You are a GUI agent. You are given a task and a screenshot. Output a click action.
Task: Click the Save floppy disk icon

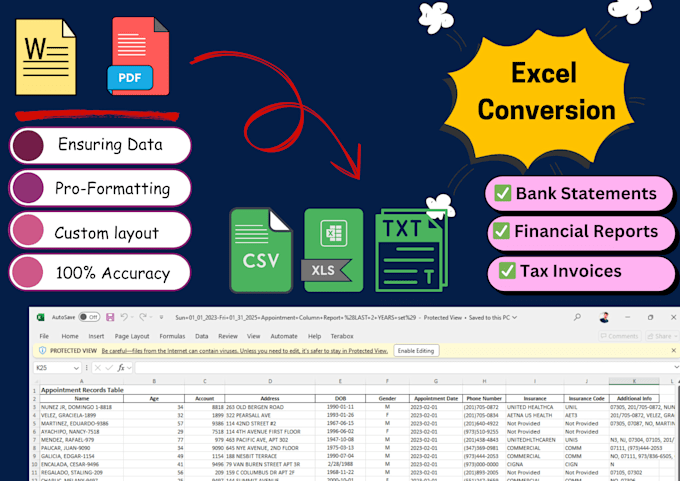coord(110,317)
